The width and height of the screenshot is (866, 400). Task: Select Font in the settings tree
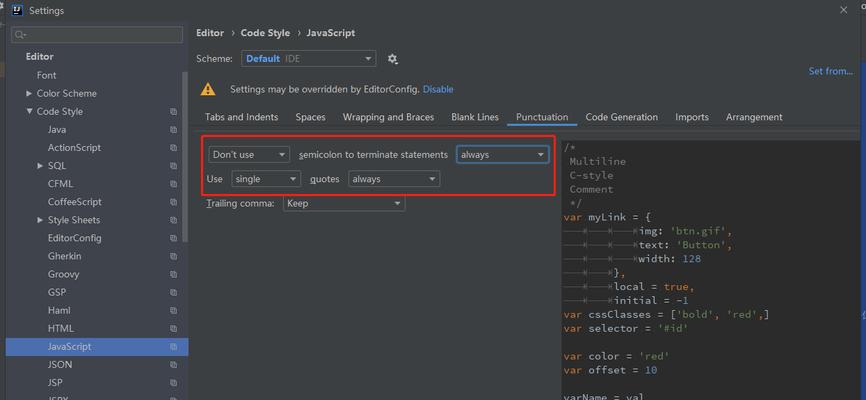point(46,75)
